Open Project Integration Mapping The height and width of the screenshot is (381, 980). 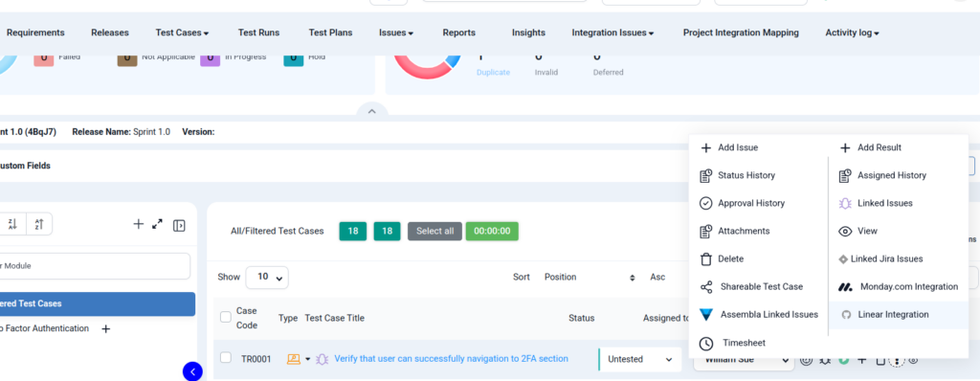click(x=741, y=33)
